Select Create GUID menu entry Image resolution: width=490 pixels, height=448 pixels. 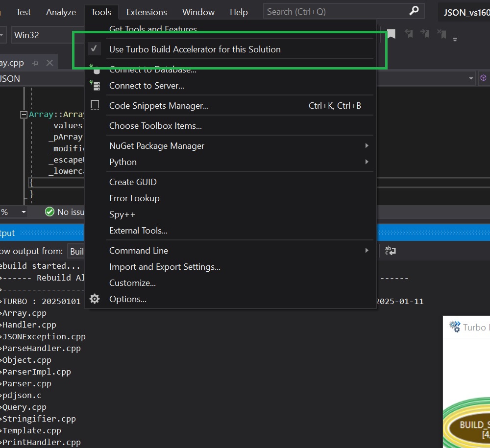click(133, 182)
